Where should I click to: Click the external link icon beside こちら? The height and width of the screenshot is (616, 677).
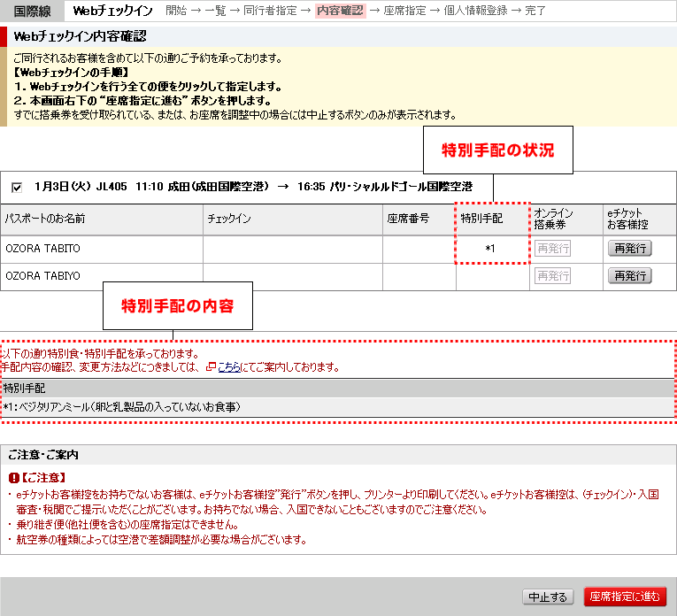(x=210, y=367)
